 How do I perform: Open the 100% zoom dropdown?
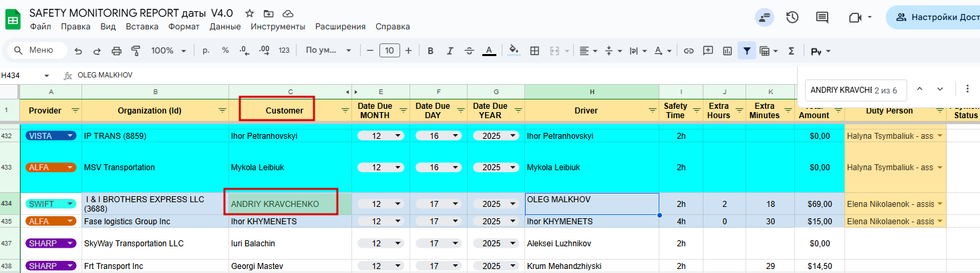171,51
